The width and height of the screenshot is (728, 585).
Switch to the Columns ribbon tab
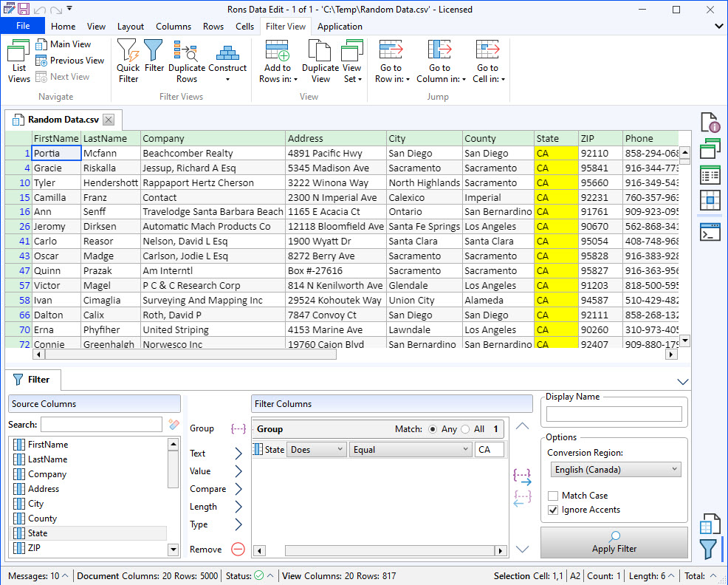[x=174, y=27]
